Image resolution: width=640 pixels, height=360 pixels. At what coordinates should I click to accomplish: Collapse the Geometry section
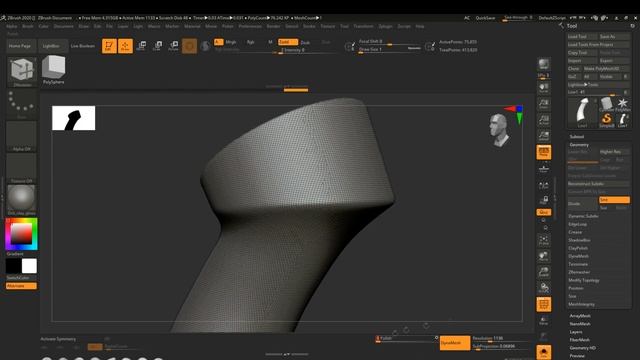[x=579, y=145]
